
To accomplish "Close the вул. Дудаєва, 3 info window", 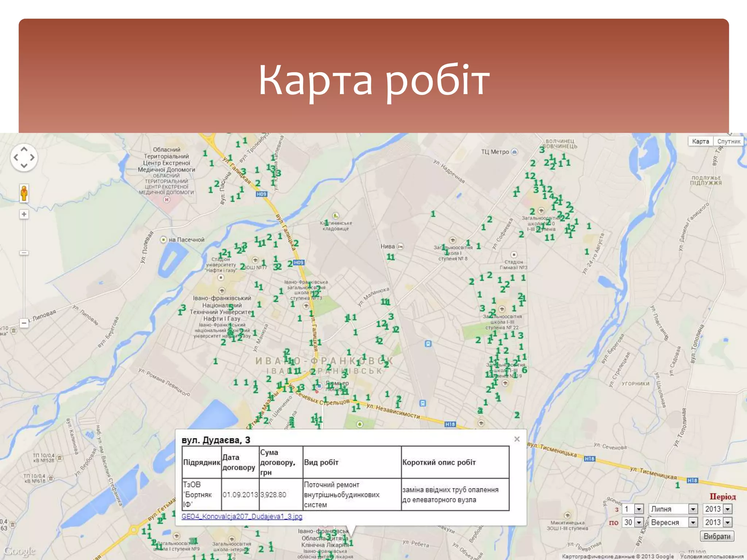I will coord(517,439).
